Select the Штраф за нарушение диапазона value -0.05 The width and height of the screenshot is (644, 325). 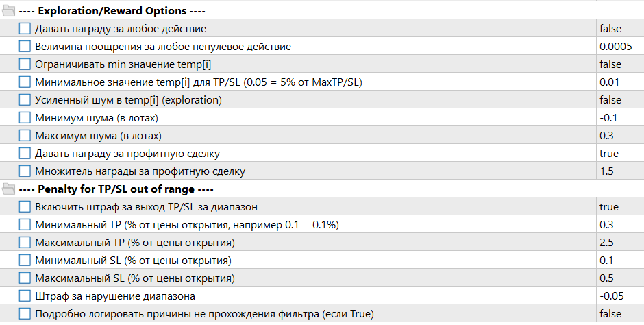pyautogui.click(x=620, y=296)
